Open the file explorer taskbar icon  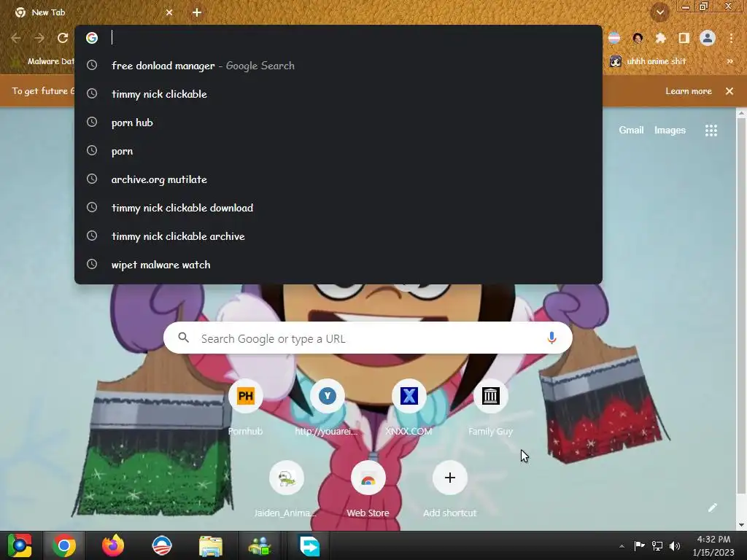pyautogui.click(x=211, y=545)
